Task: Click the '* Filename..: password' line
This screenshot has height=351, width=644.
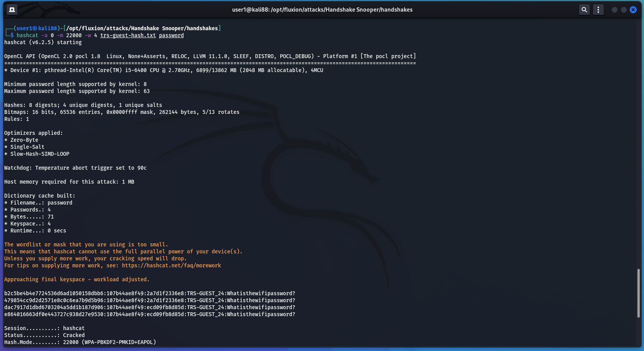Action: click(x=38, y=203)
